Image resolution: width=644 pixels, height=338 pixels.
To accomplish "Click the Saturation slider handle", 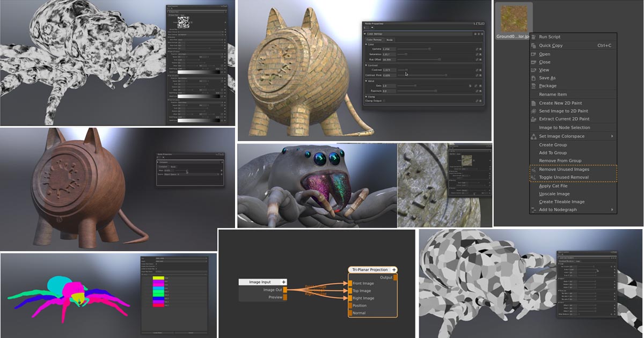I will pyautogui.click(x=406, y=54).
